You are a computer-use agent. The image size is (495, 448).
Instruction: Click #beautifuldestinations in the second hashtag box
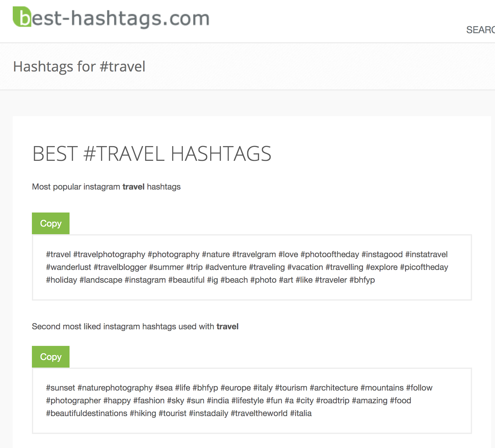87,413
